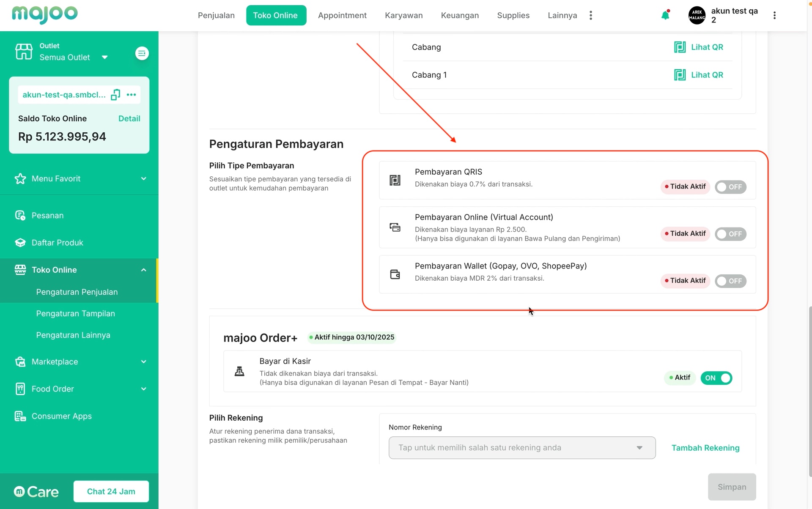Expand the Menu Favorit section
This screenshot has width=812, height=509.
[x=144, y=178]
